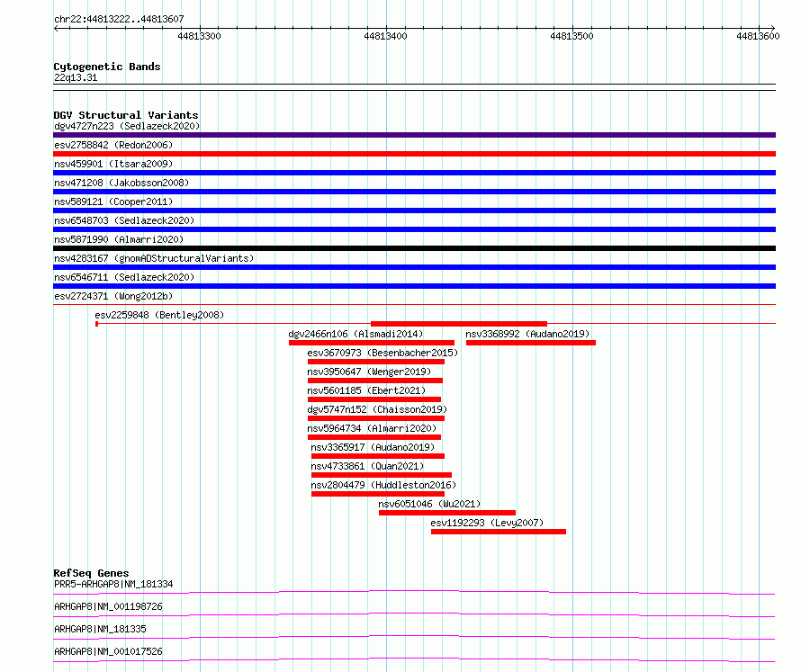This screenshot has height=672, width=801.
Task: Open nsv3368992 (Audano2019) variant label
Action: (527, 334)
